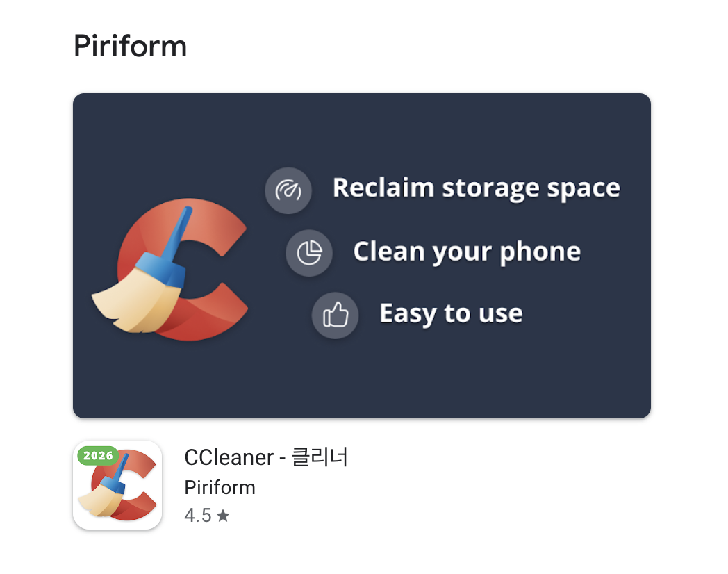Click the pie chart icon beside Clean your phone
Image resolution: width=728 pixels, height=574 pixels.
tap(309, 253)
